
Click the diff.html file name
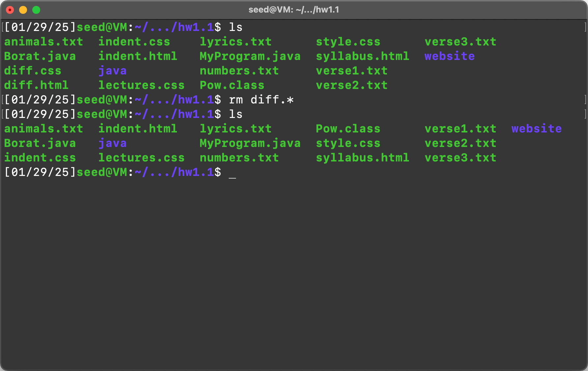(36, 85)
